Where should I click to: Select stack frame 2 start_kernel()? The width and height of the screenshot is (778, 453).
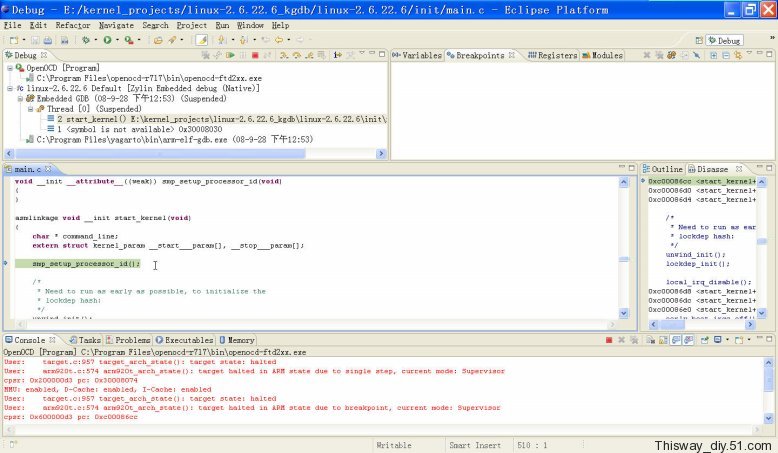pyautogui.click(x=216, y=119)
